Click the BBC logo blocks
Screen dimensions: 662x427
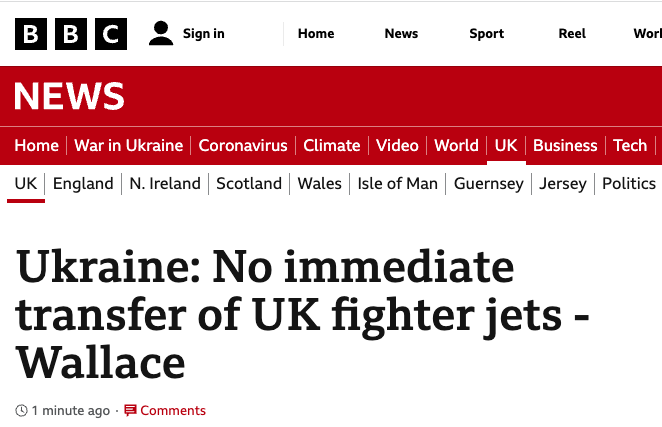[x=71, y=34]
